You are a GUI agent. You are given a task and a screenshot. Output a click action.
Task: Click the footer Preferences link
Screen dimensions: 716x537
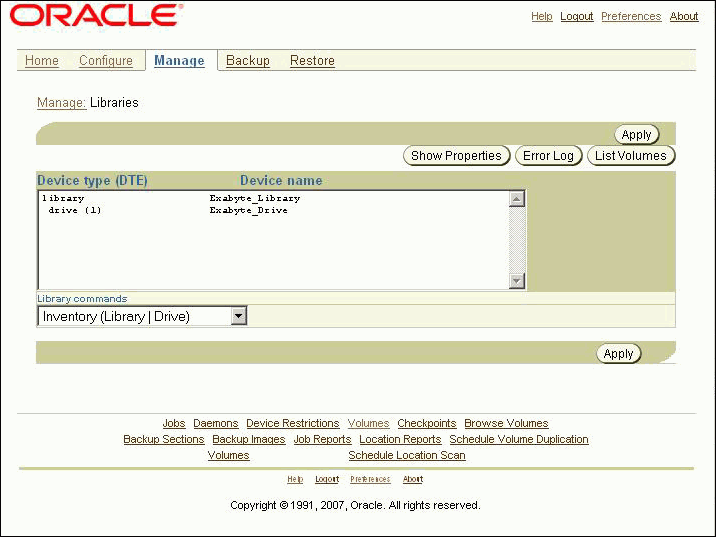point(370,479)
